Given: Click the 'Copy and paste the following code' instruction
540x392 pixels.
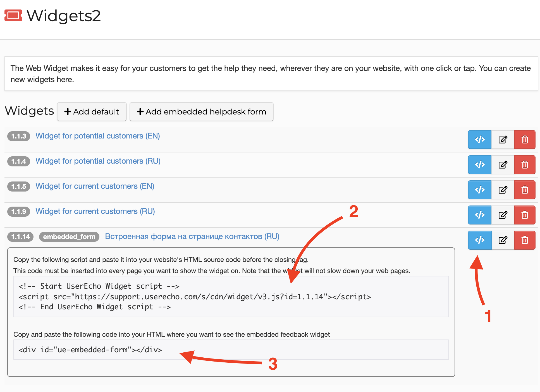Looking at the screenshot, I should (x=171, y=334).
